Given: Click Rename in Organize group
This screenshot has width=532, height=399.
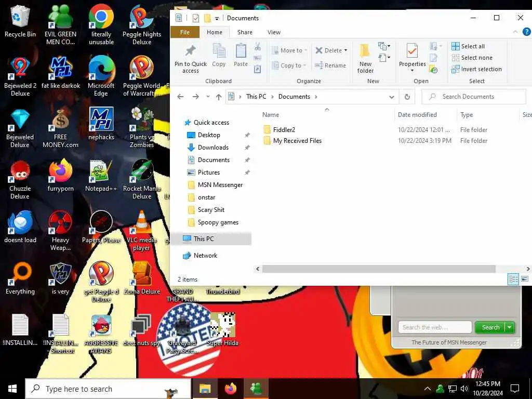Looking at the screenshot, I should (330, 65).
